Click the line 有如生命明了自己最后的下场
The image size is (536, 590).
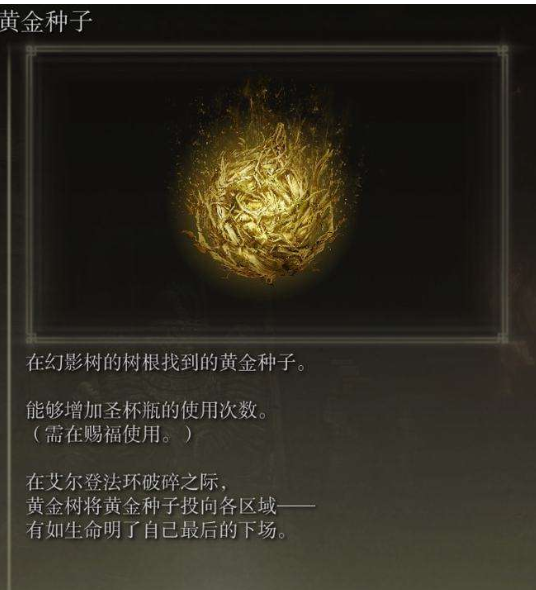(x=156, y=530)
